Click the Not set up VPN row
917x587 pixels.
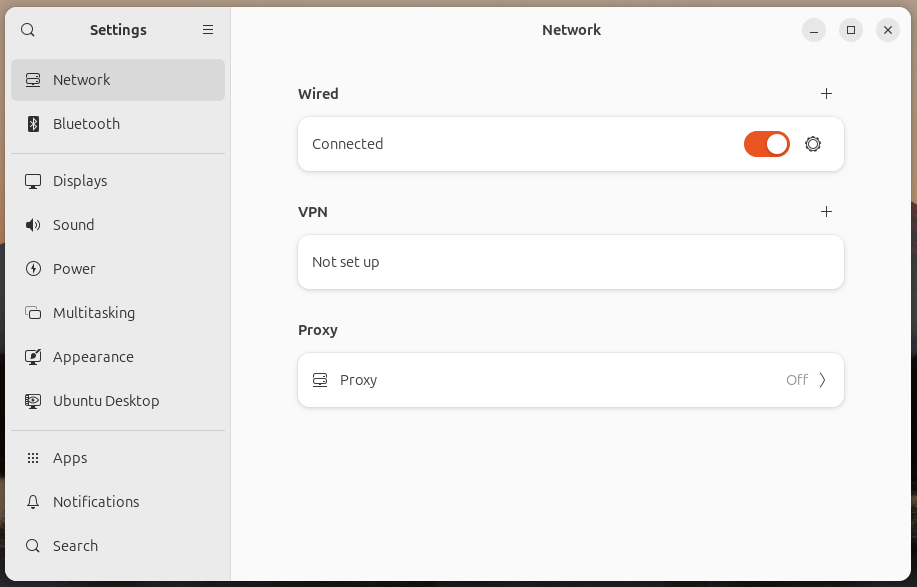pyautogui.click(x=570, y=262)
